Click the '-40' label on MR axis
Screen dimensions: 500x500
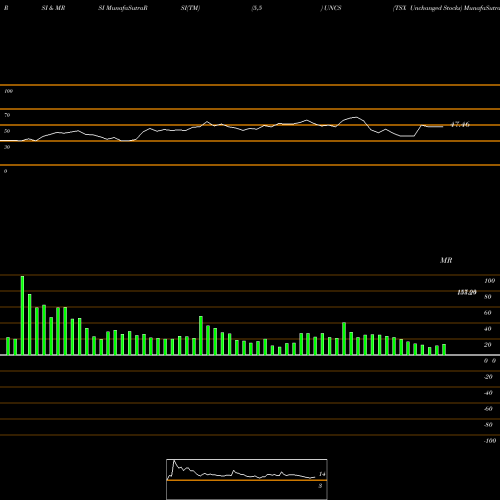[488, 393]
